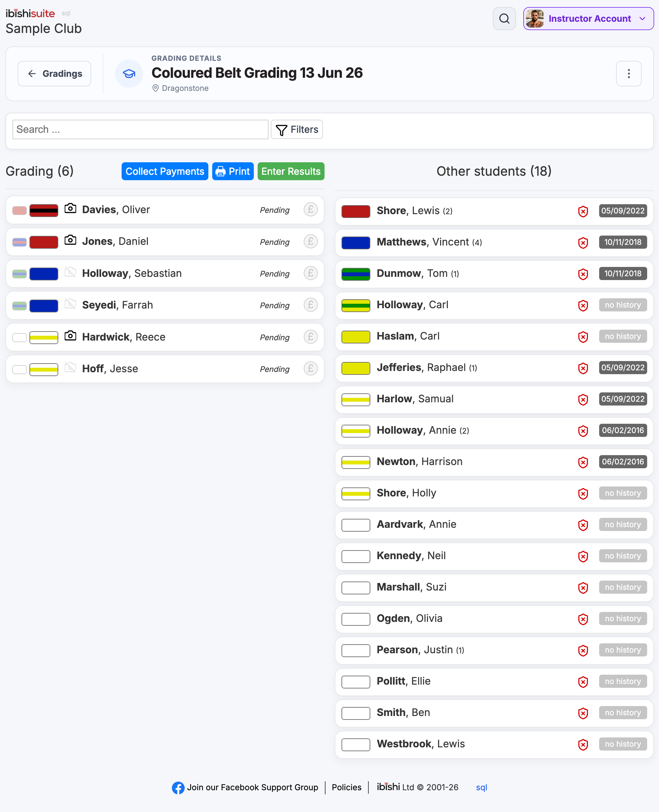Click red shield icon for Newton, Harrison
Viewport: 659px width, 812px height.
pyautogui.click(x=583, y=462)
